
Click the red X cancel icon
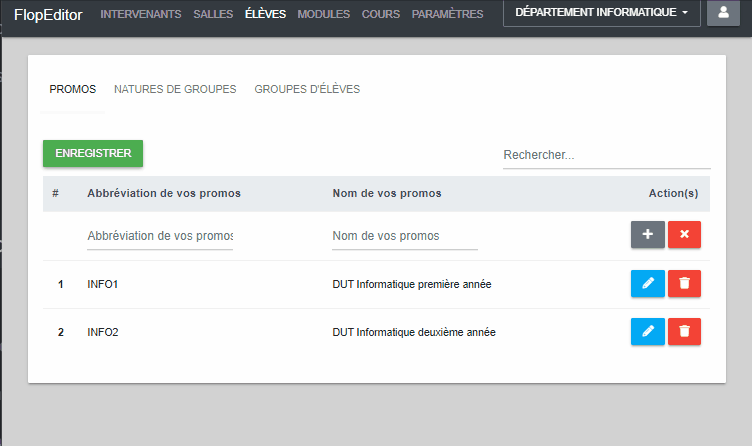pos(684,234)
